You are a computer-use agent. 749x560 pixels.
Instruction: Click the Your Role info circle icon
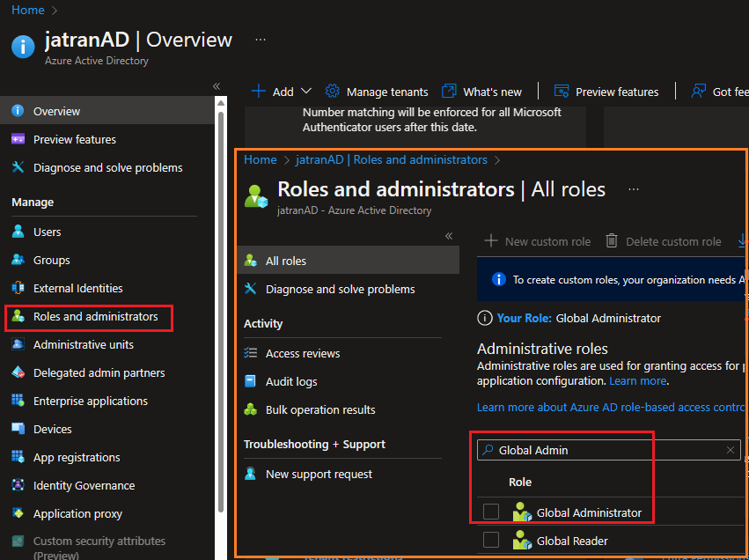[484, 318]
